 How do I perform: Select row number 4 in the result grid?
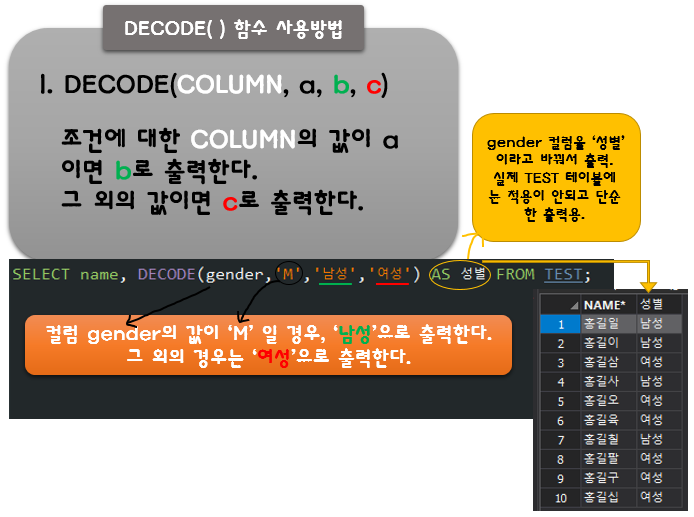(x=560, y=382)
